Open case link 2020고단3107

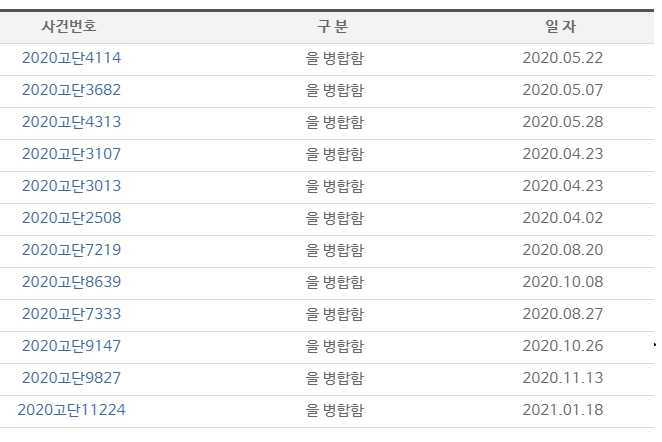click(71, 154)
